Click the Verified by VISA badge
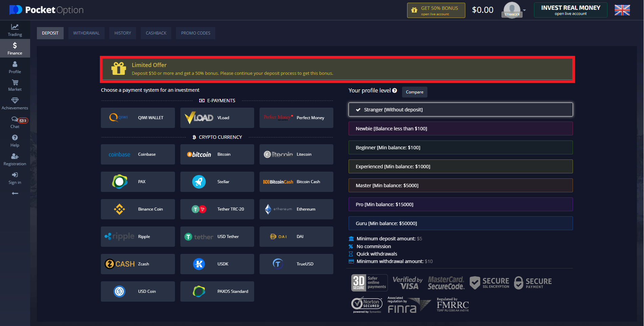Screen dimensions: 644x326 (x=407, y=283)
